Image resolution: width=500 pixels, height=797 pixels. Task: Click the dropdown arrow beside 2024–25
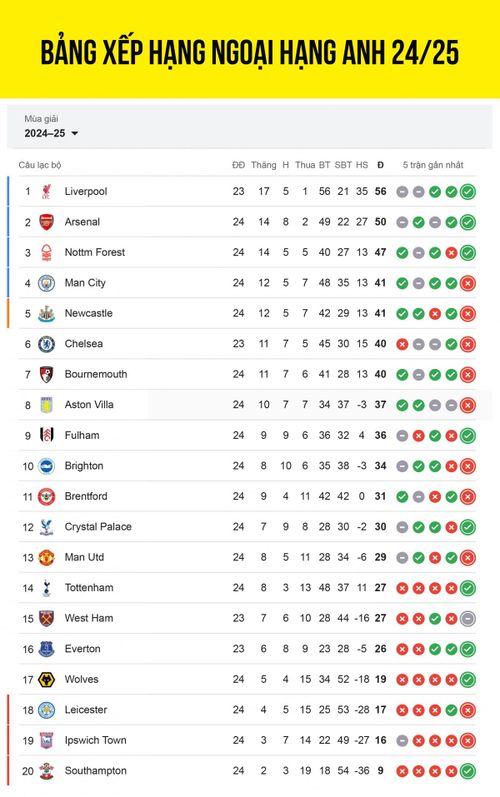75,134
